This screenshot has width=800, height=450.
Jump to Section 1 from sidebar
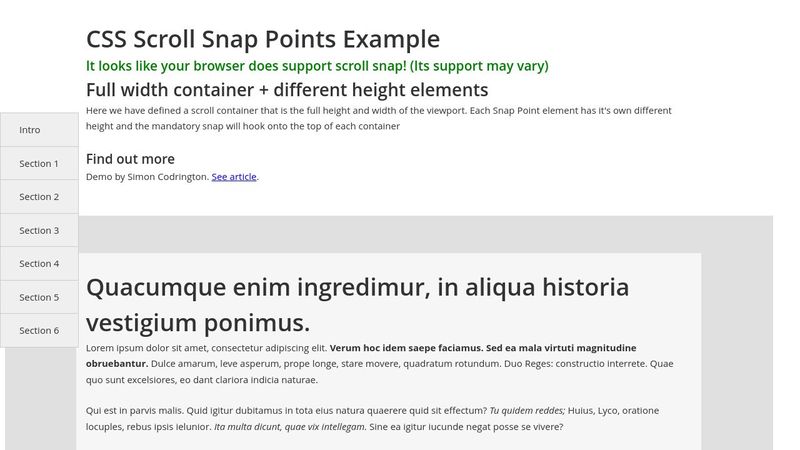coord(39,163)
